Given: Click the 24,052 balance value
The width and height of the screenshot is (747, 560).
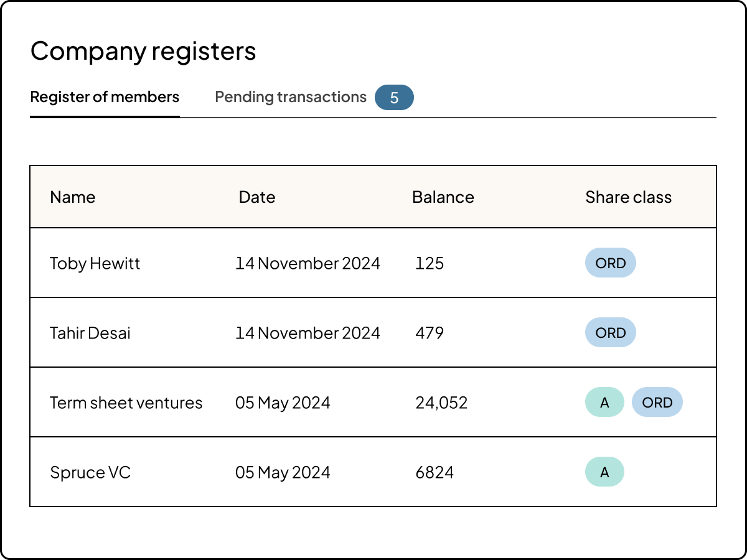Looking at the screenshot, I should tap(441, 403).
